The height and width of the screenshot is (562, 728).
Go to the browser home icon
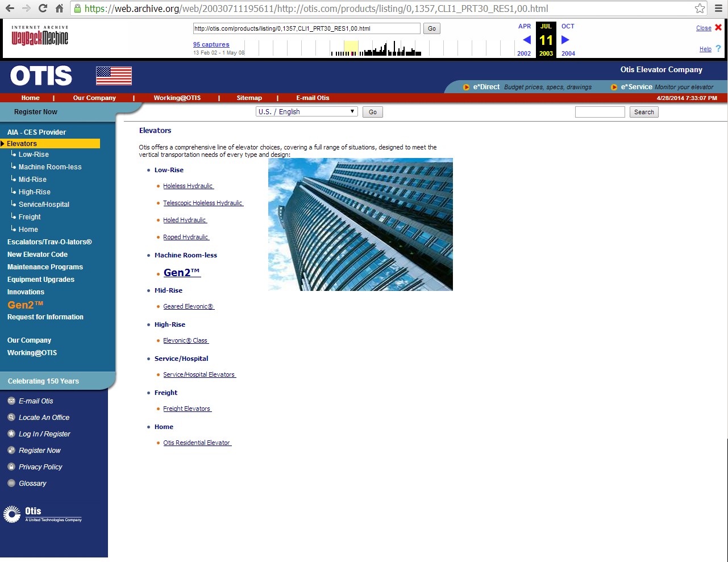point(59,9)
